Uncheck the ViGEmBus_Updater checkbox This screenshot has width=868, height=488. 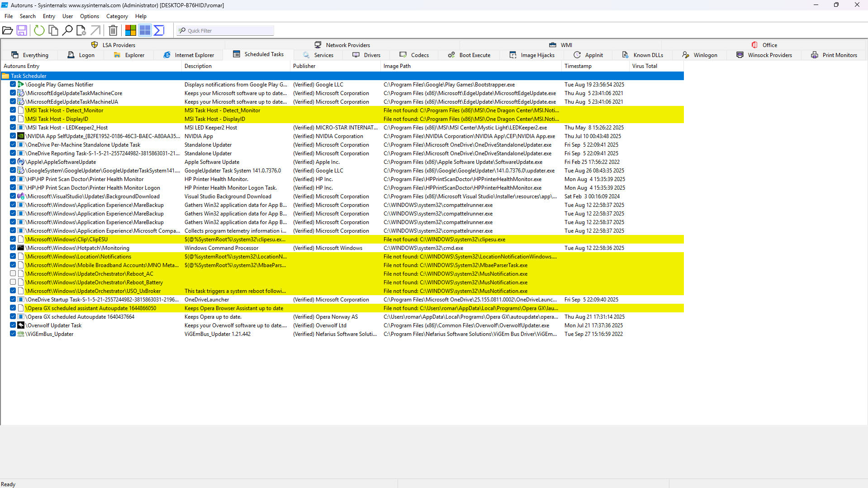tap(13, 334)
